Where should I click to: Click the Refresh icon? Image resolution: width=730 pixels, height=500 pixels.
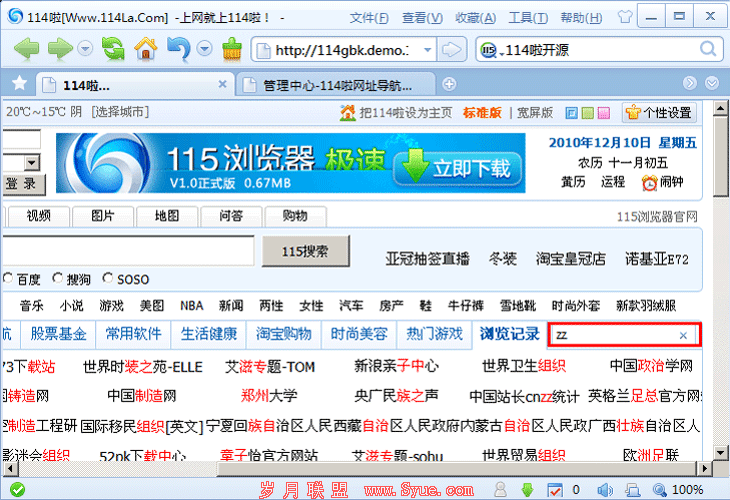[113, 49]
